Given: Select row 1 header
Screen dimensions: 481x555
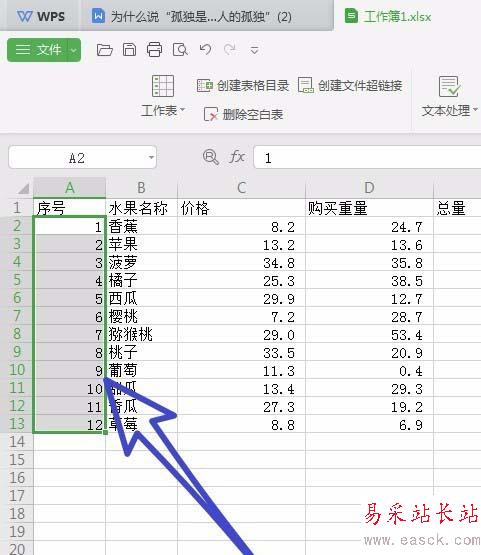Looking at the screenshot, I should 17,207.
